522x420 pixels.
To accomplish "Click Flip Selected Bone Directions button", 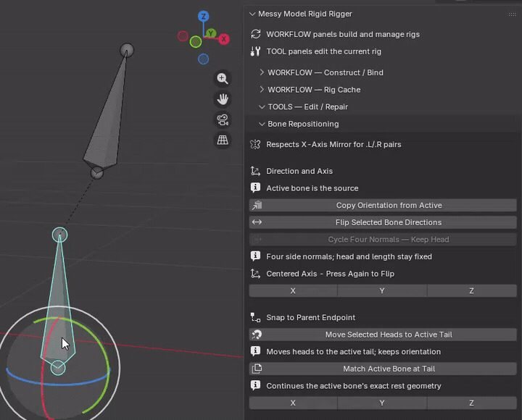I will (x=383, y=222).
